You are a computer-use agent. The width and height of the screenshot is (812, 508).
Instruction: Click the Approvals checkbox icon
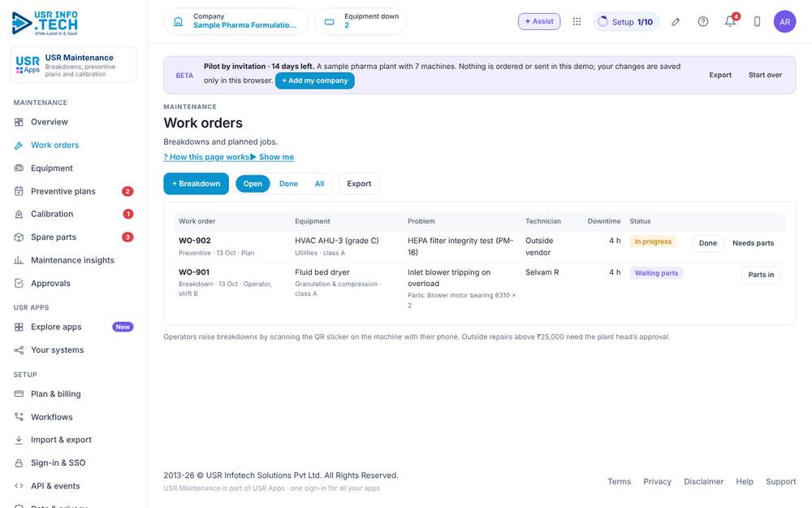[x=19, y=284]
